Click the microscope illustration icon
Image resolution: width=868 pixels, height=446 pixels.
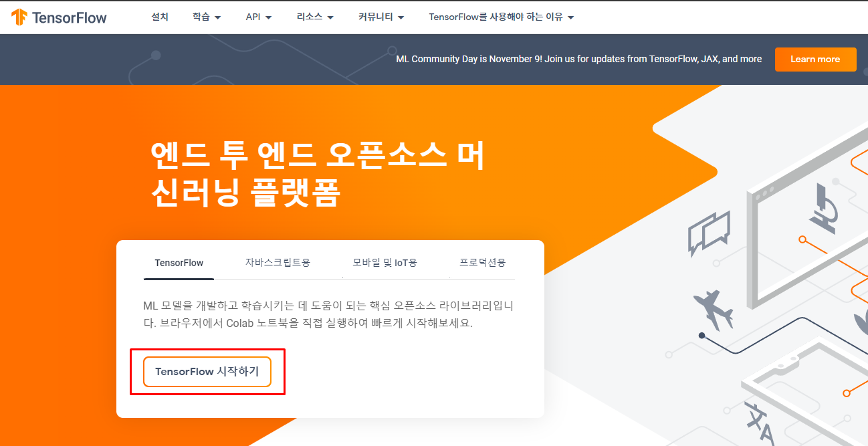[824, 209]
